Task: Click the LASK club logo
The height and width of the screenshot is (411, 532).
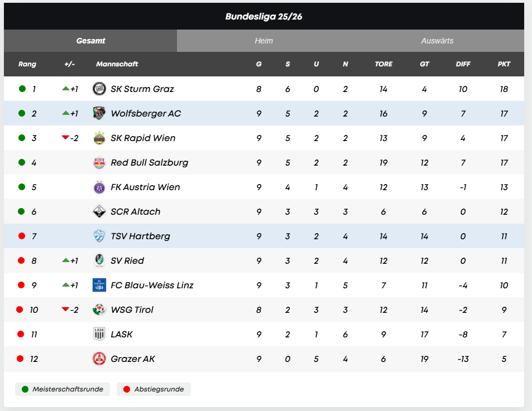Action: click(x=99, y=334)
